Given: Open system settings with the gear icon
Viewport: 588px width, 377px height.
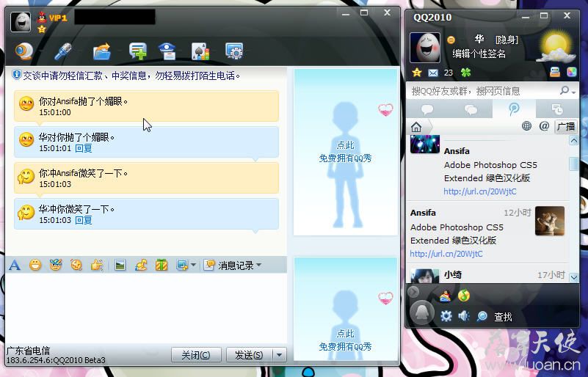Looking at the screenshot, I should [446, 316].
